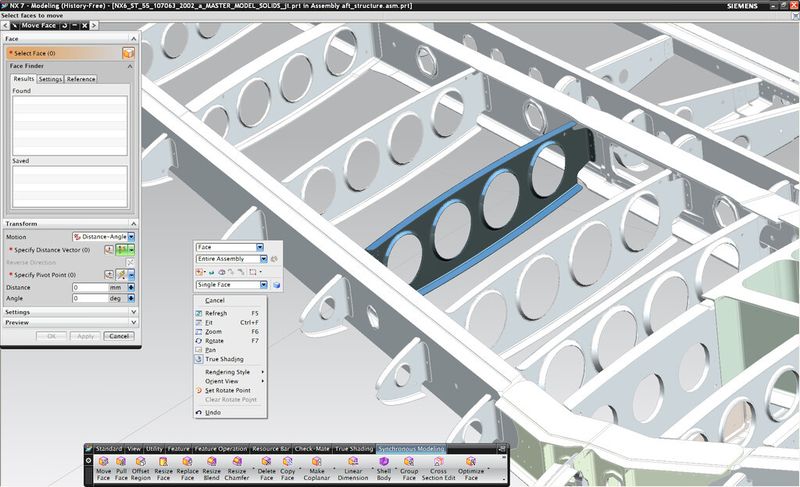
Task: Click Cancel at top of context menu
Action: click(x=215, y=300)
